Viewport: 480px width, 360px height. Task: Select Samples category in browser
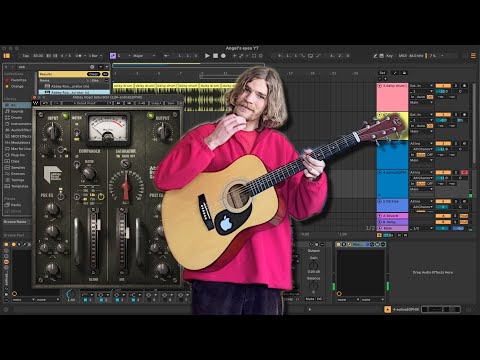point(15,167)
